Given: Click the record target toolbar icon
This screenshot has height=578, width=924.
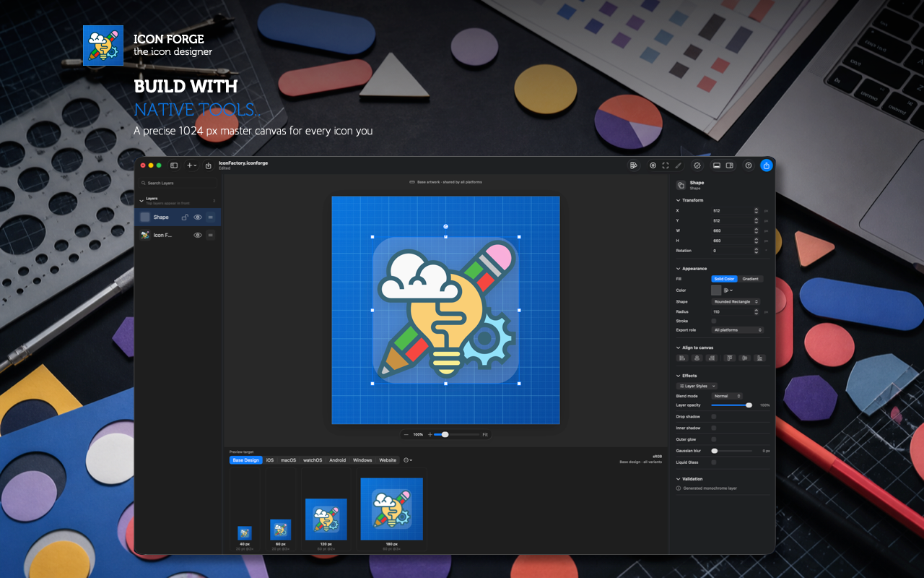Looking at the screenshot, I should [653, 165].
